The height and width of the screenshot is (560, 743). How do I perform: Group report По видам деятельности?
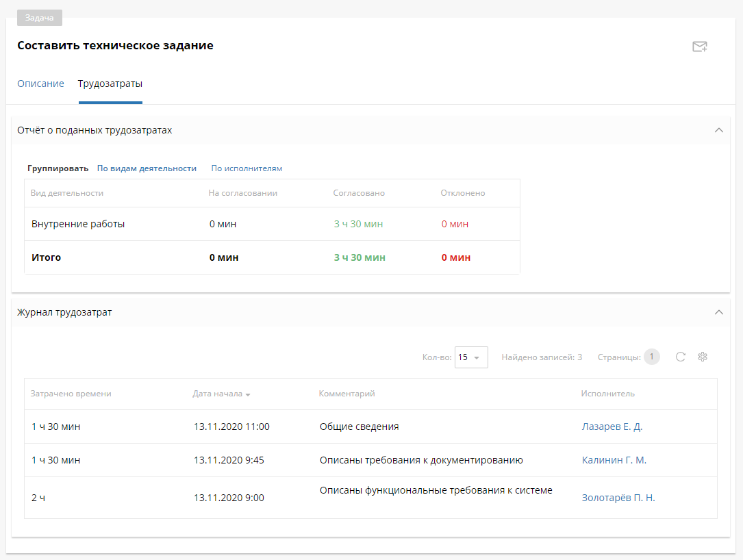[x=147, y=168]
